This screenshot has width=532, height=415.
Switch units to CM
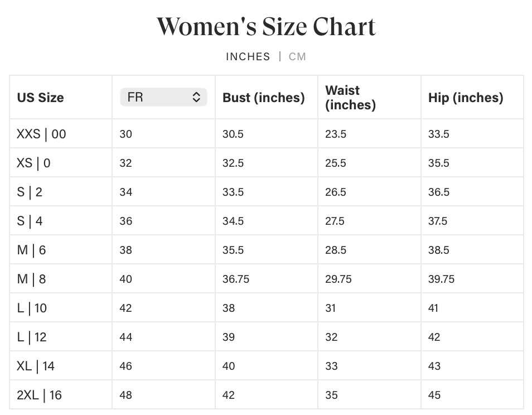(x=297, y=56)
